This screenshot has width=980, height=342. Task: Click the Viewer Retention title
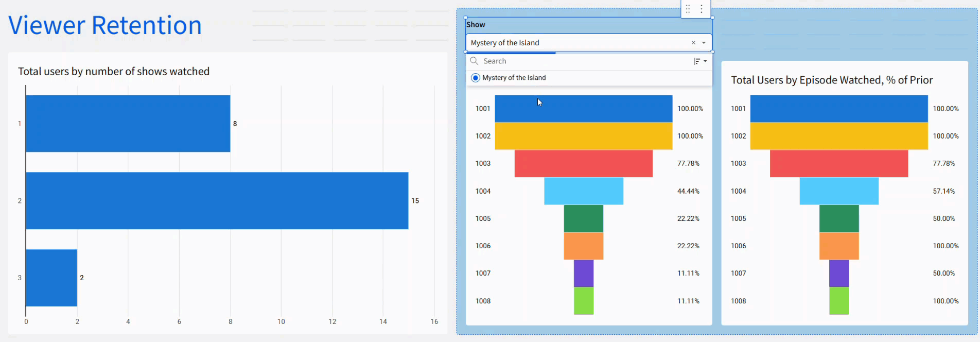(x=105, y=25)
